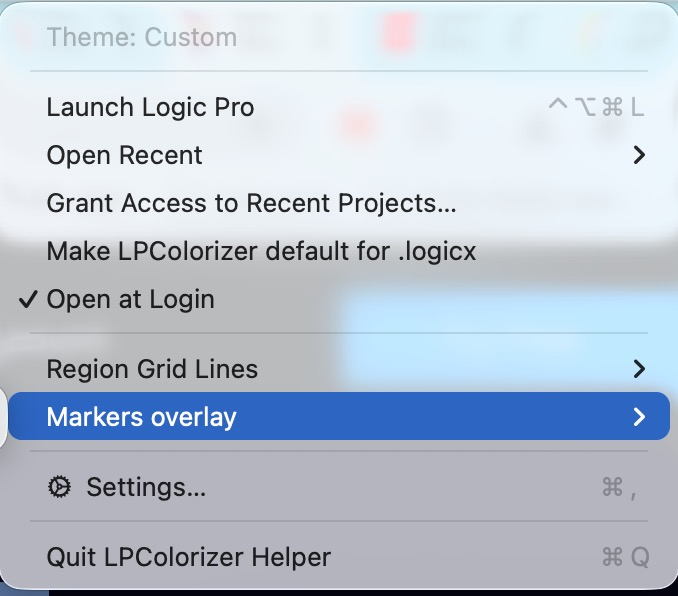Click the gear icon beside Settings
The image size is (678, 596).
(59, 487)
